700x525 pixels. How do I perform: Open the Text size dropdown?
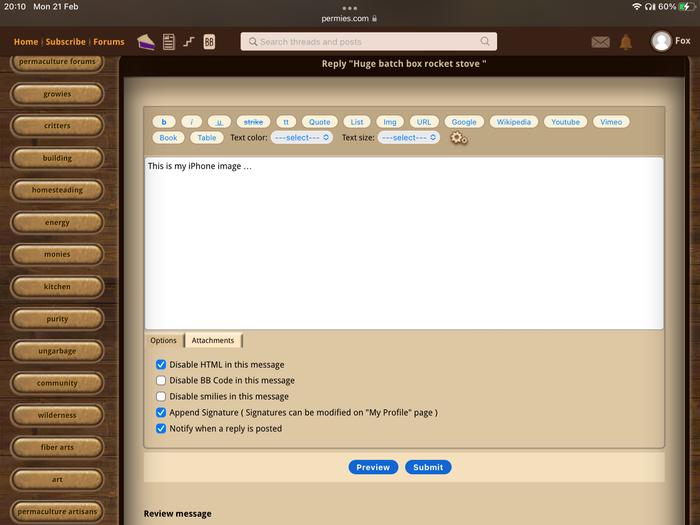coord(408,138)
